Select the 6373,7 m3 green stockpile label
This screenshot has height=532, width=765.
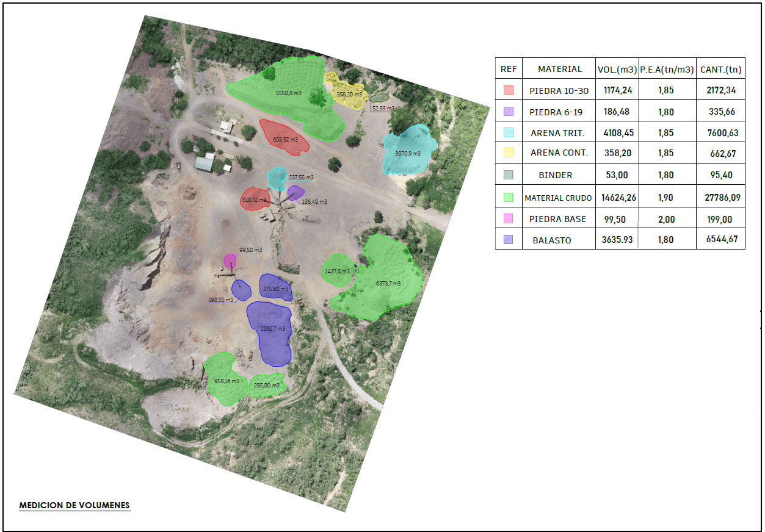pos(388,283)
